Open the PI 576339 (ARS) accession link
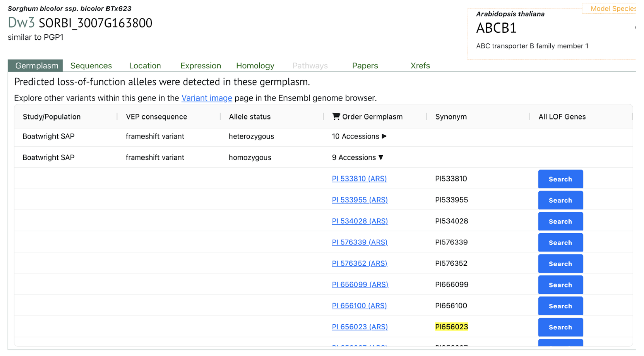Screen dimensions: 644x356 pyautogui.click(x=360, y=242)
